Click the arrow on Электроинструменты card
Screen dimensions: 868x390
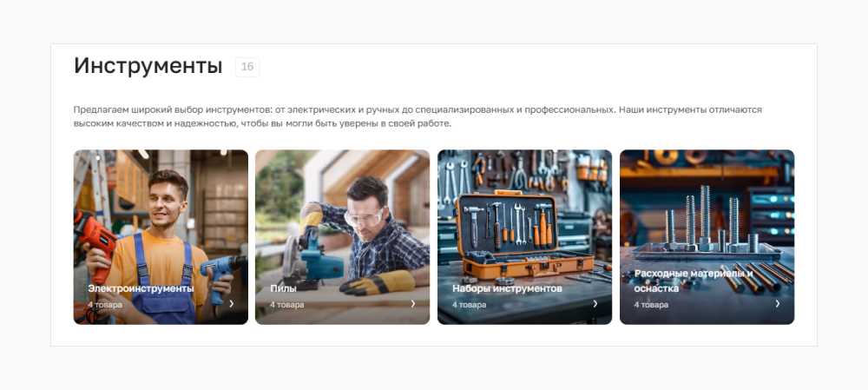pos(232,304)
